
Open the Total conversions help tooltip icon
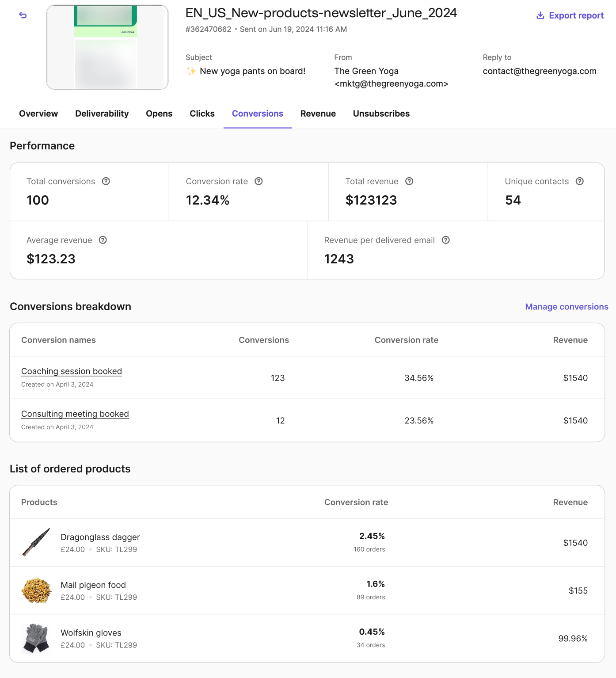[x=106, y=181]
